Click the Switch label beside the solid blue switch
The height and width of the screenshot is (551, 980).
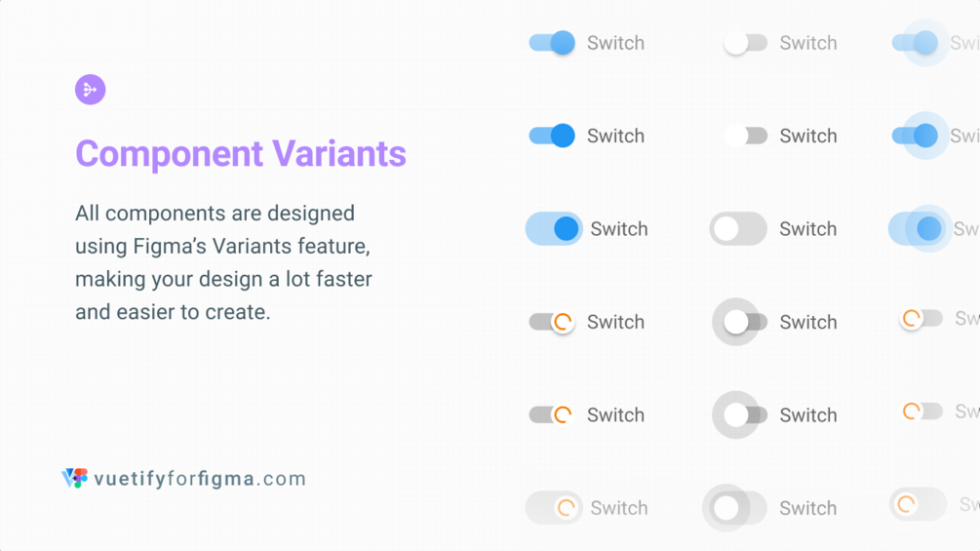615,136
